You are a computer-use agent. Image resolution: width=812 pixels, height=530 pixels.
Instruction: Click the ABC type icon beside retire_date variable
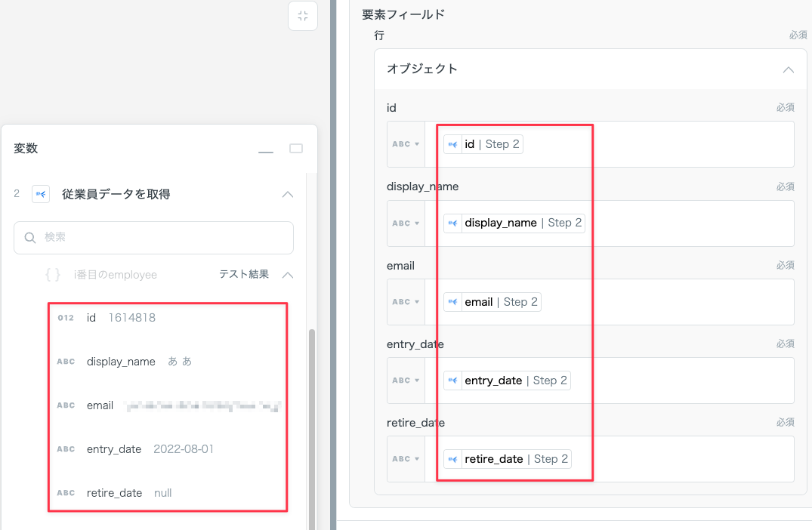click(66, 493)
